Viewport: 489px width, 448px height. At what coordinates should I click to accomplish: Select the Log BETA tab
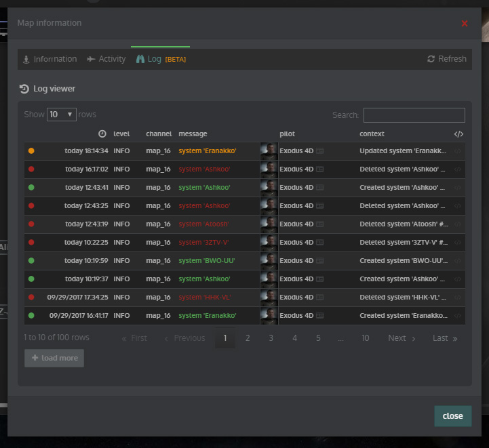pyautogui.click(x=161, y=59)
